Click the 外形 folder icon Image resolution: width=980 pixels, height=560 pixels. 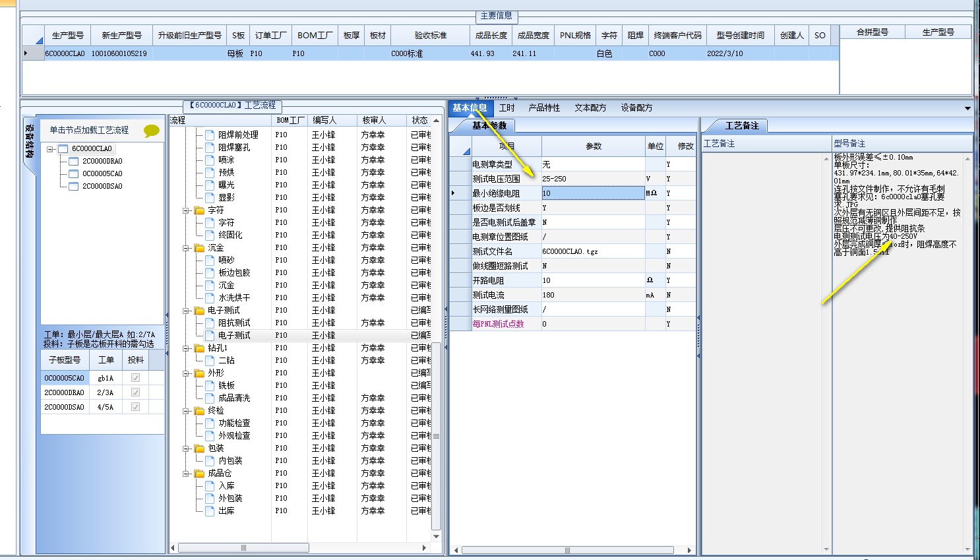click(199, 373)
